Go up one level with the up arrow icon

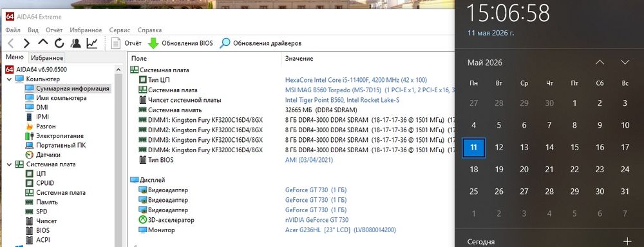coord(43,43)
